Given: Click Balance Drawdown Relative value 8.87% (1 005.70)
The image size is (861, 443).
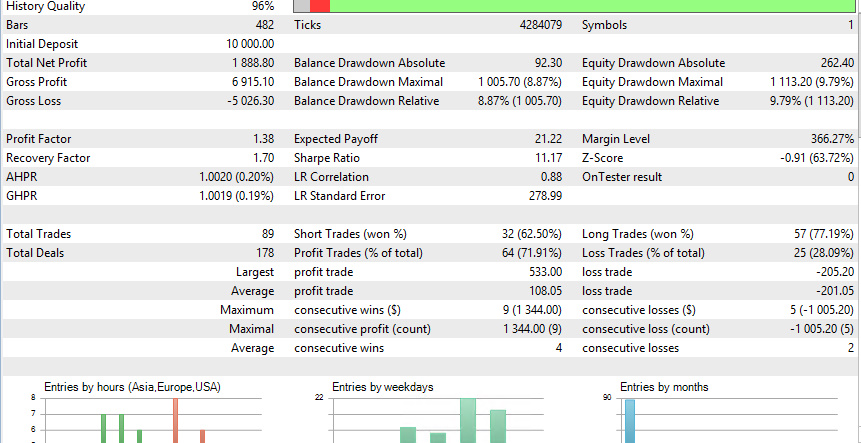Looking at the screenshot, I should (520, 101).
